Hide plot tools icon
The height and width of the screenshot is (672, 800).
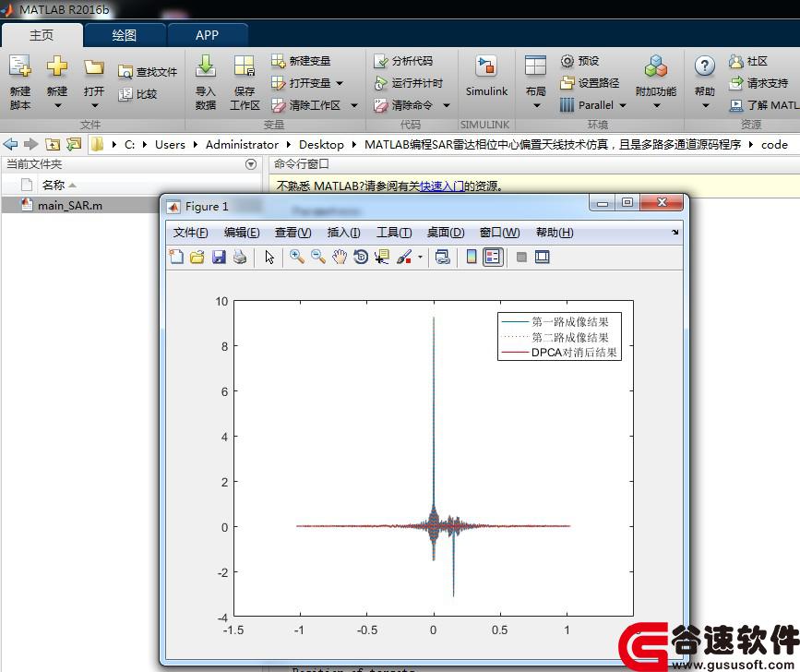tap(521, 257)
